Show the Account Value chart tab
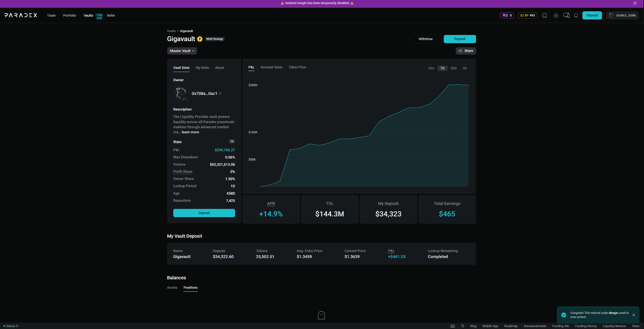This screenshot has width=644, height=329. tap(271, 67)
